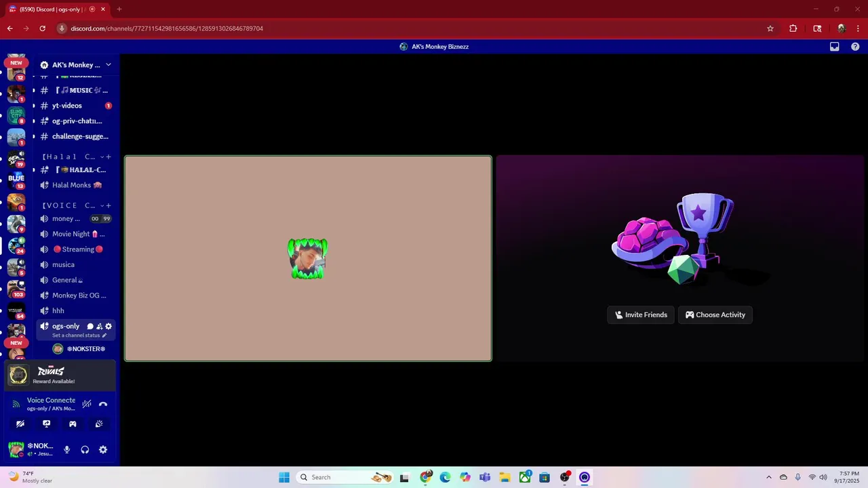Viewport: 868px width, 488px height.
Task: Open the server with 54 notifications
Action: point(16,310)
